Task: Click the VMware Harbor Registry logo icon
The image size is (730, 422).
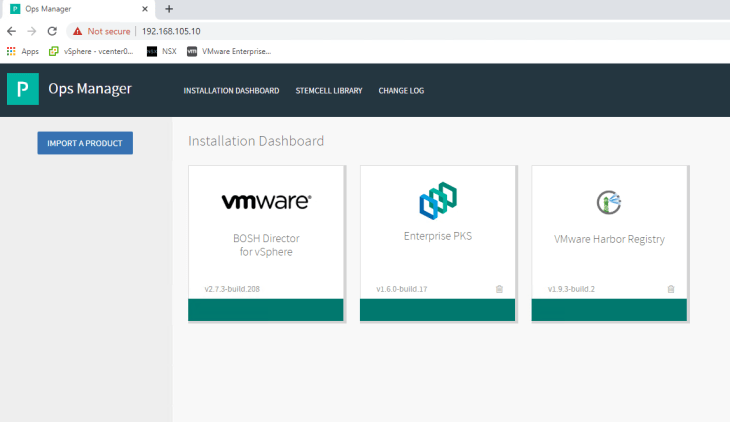Action: coord(609,203)
